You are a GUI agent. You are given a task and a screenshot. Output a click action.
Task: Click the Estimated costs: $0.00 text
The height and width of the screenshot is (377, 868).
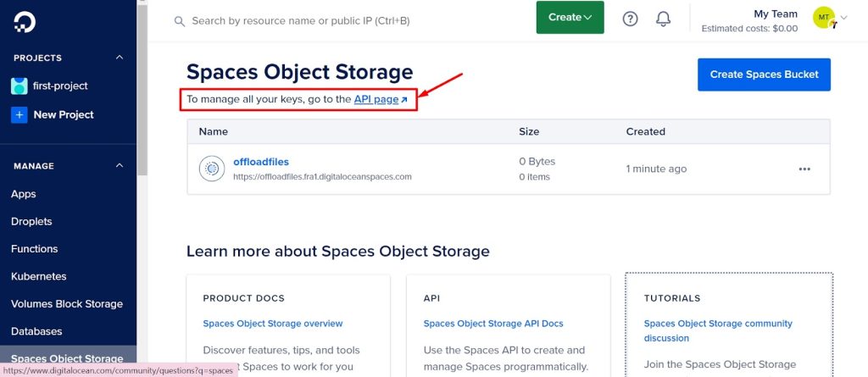coord(749,28)
